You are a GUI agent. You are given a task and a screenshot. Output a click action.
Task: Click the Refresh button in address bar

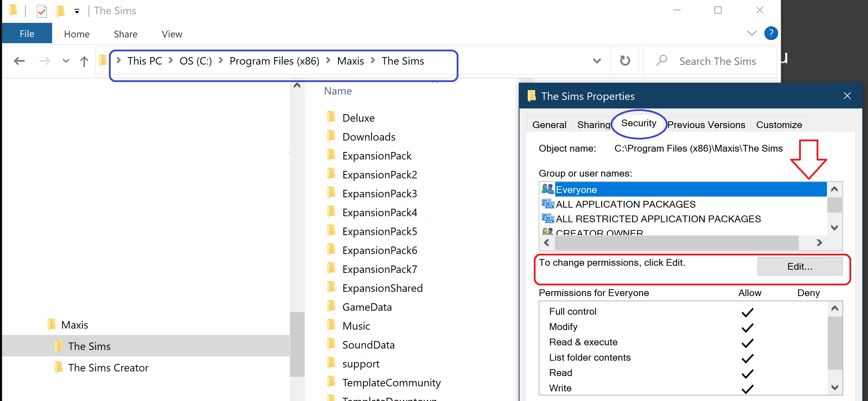(625, 61)
